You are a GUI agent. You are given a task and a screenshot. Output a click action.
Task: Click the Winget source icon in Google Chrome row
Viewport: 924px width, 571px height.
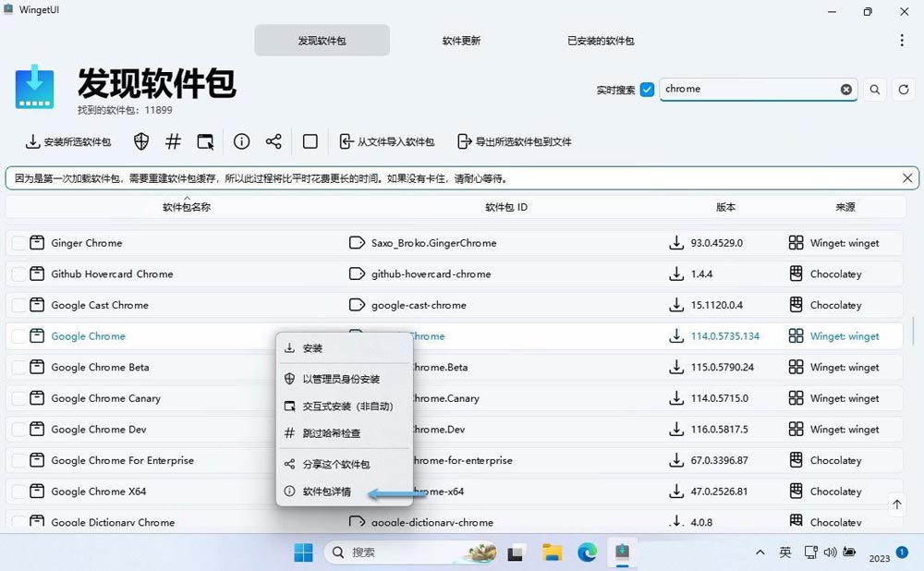coord(796,336)
